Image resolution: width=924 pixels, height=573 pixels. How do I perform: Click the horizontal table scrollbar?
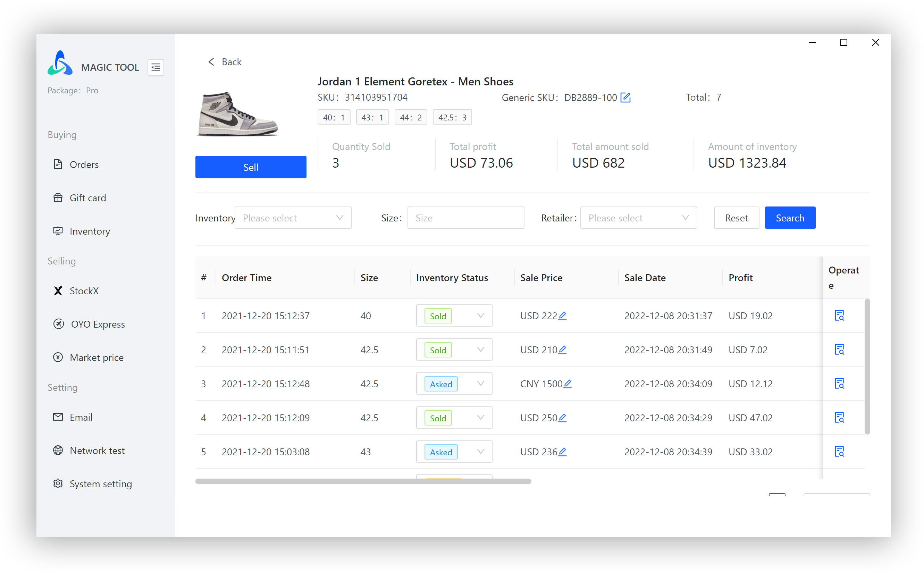[x=363, y=481]
